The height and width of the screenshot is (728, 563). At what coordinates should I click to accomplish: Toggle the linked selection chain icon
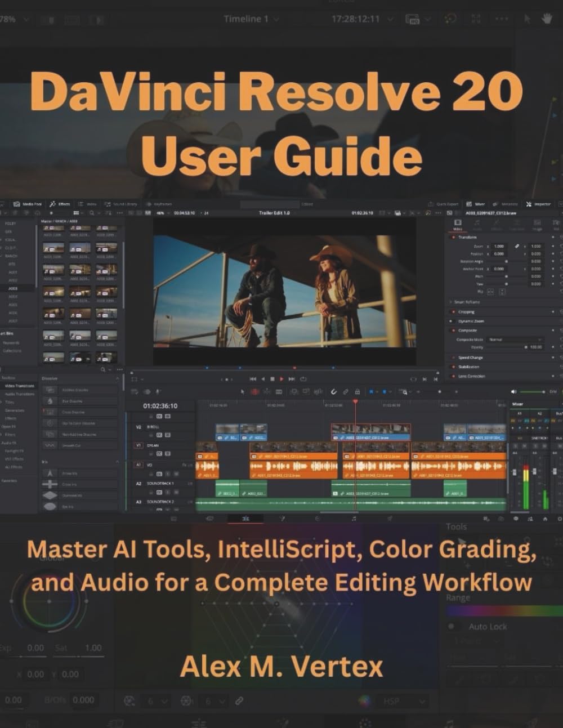coord(346,391)
